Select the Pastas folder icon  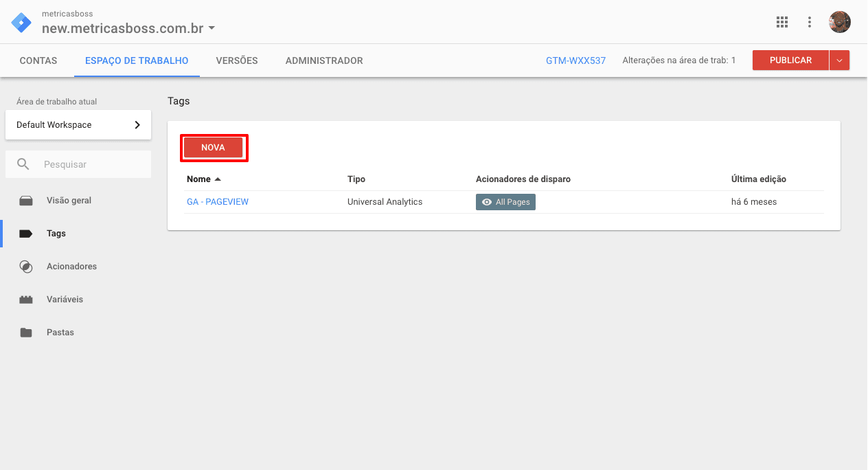coord(26,332)
